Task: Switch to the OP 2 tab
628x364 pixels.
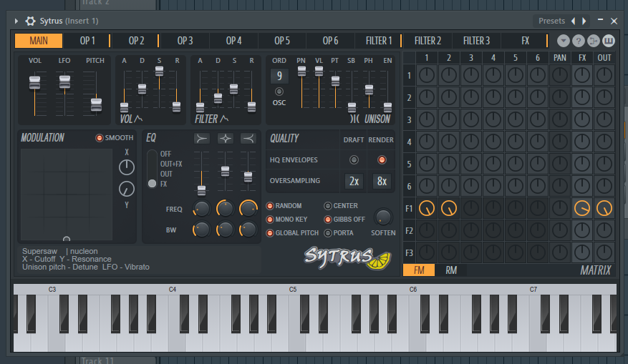Action: point(136,41)
